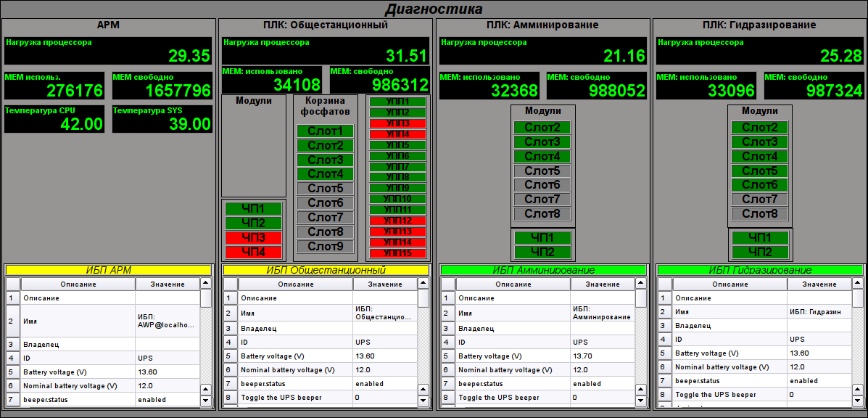Click Слот8 in Амминирование modules
Viewport: 868px width, 418px height.
click(x=542, y=214)
